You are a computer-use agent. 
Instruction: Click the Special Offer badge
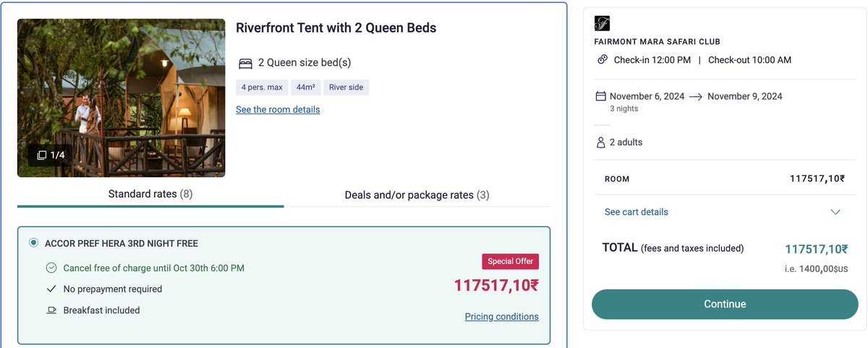point(510,262)
